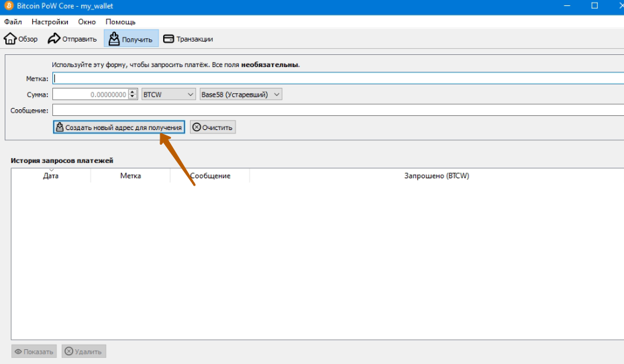Maximize the Bitcoin PoW Core window

click(x=594, y=6)
